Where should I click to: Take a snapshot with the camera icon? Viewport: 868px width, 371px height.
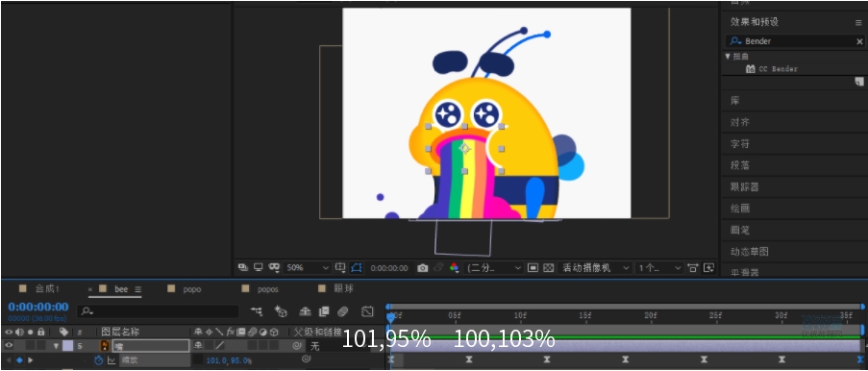pos(423,268)
